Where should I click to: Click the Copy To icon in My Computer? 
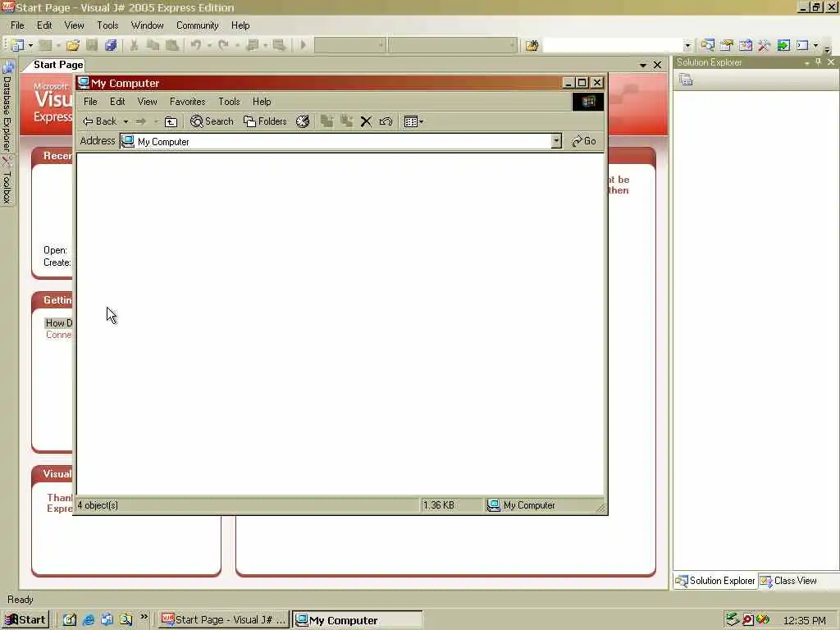347,121
